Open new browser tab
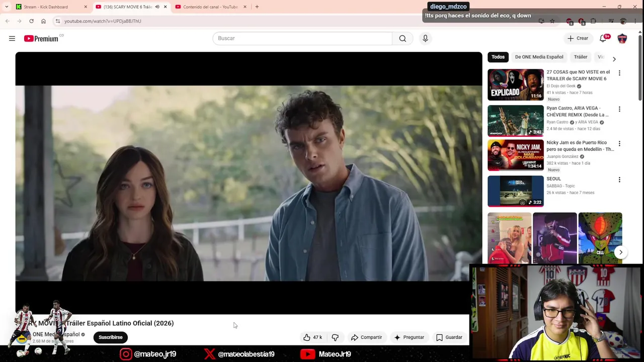Viewport: 644px width, 362px height. [257, 7]
